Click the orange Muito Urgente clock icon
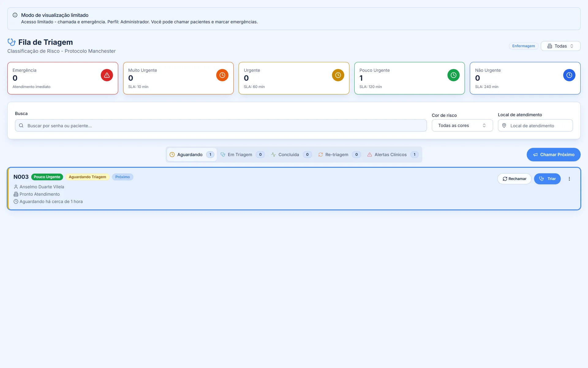588x368 pixels. click(222, 75)
